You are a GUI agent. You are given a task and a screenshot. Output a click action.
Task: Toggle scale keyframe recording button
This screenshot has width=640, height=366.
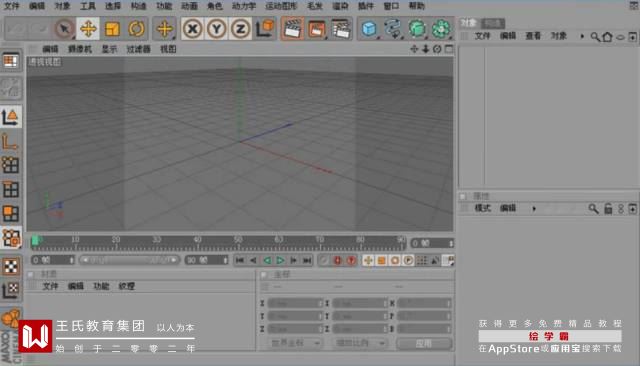tap(382, 260)
